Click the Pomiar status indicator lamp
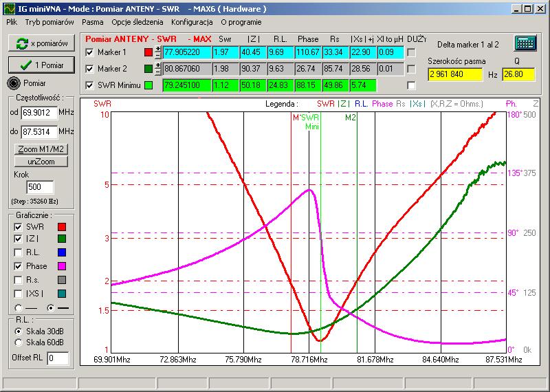The image size is (550, 392). 14,83
